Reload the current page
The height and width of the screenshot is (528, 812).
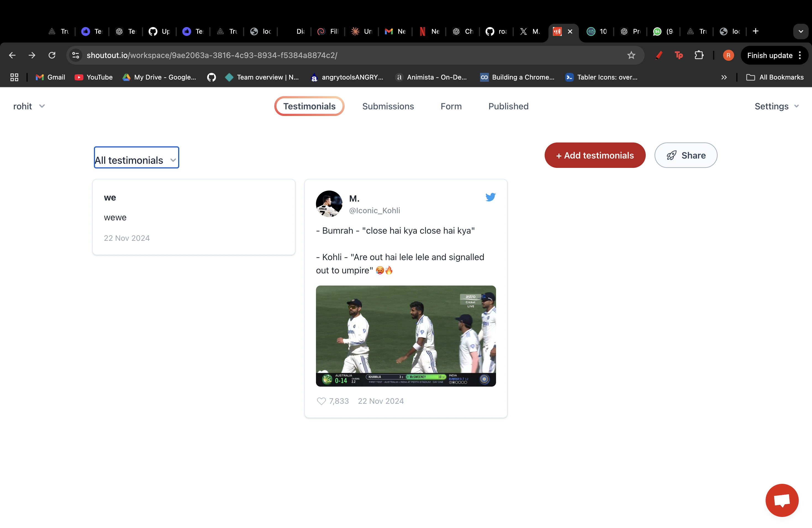[52, 55]
